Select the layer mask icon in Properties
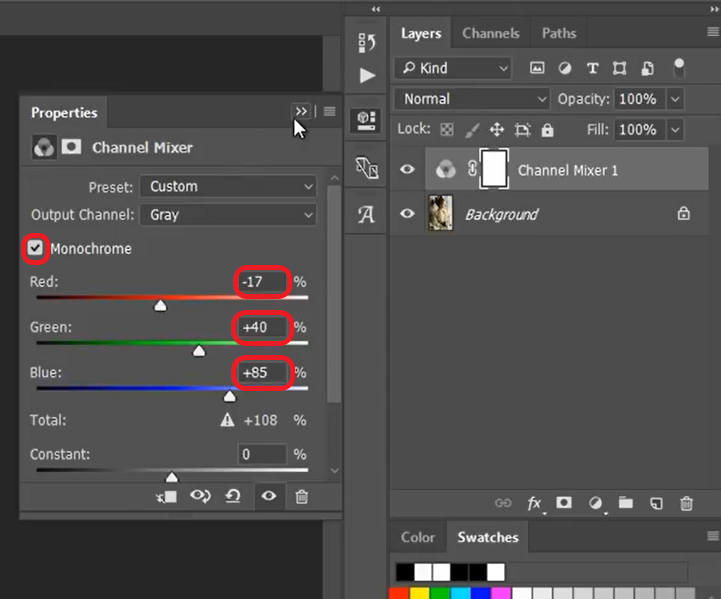The width and height of the screenshot is (721, 599). point(71,147)
